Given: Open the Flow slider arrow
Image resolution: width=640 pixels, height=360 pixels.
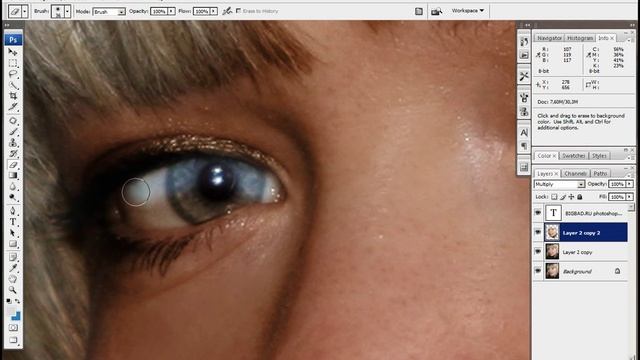Looking at the screenshot, I should [x=213, y=11].
